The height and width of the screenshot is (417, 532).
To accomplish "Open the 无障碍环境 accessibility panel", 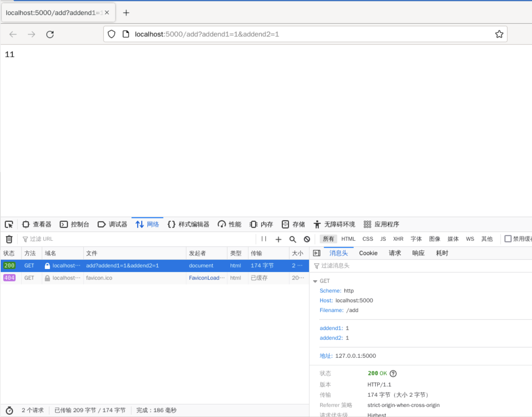I will tap(334, 224).
